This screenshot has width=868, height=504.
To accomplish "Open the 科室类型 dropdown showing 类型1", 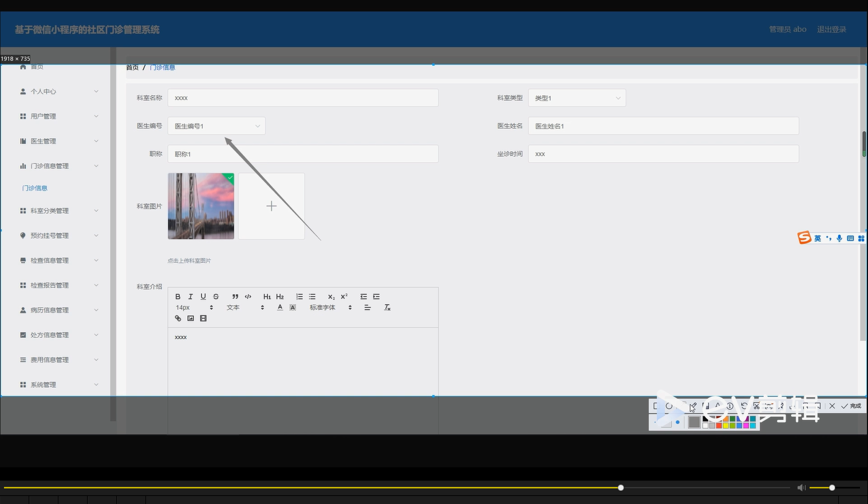I will click(x=577, y=98).
